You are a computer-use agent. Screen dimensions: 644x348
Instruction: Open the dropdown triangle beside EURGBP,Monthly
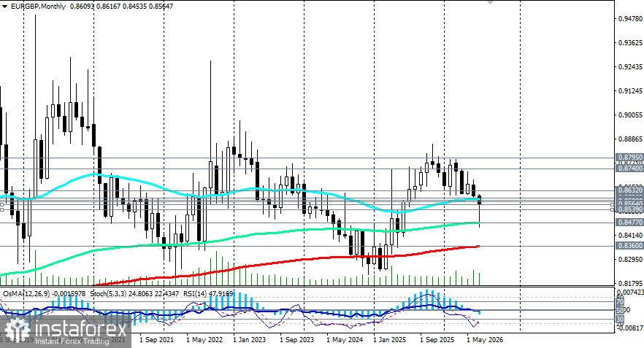(5, 6)
